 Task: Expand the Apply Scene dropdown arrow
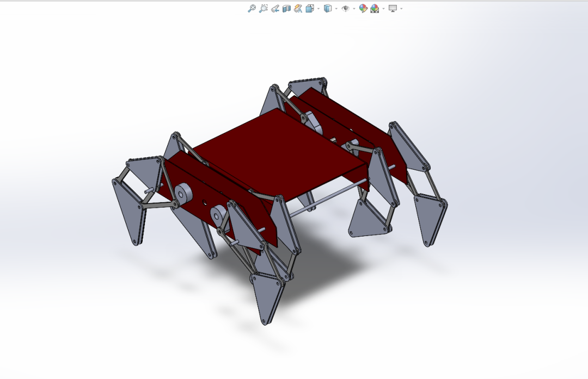pos(383,9)
